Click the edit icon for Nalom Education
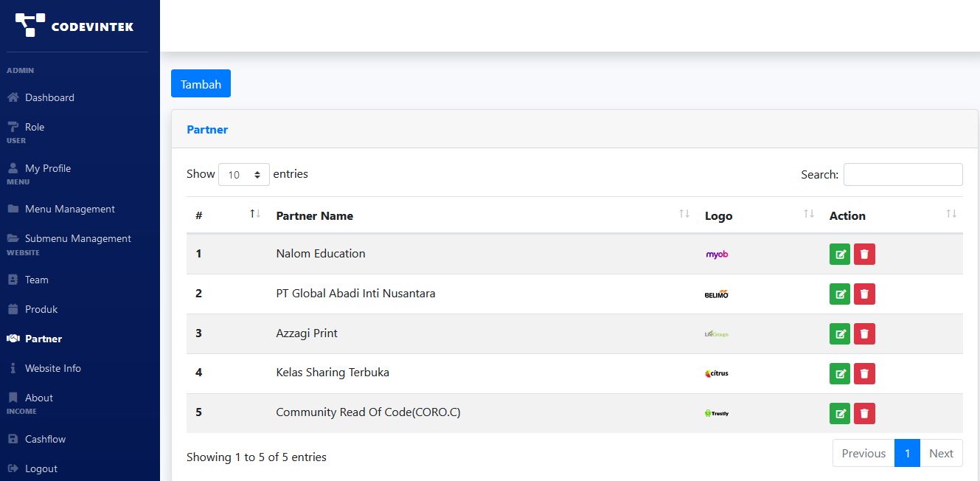 [x=839, y=255]
